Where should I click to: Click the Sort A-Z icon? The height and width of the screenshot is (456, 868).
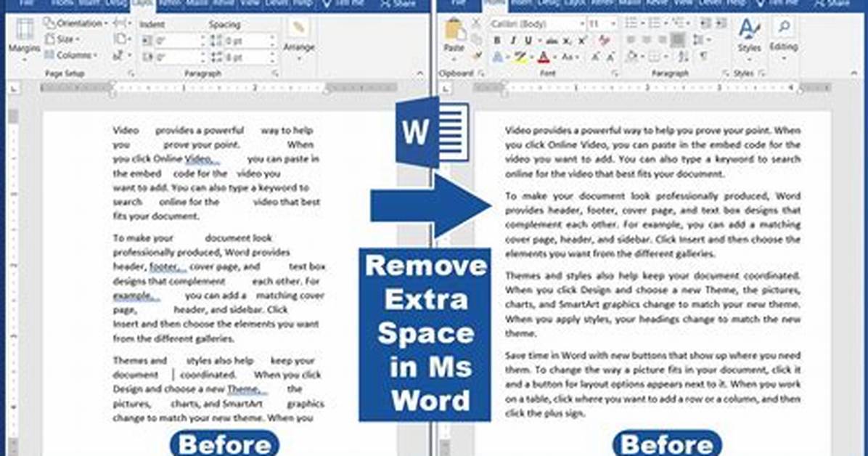[x=684, y=57]
